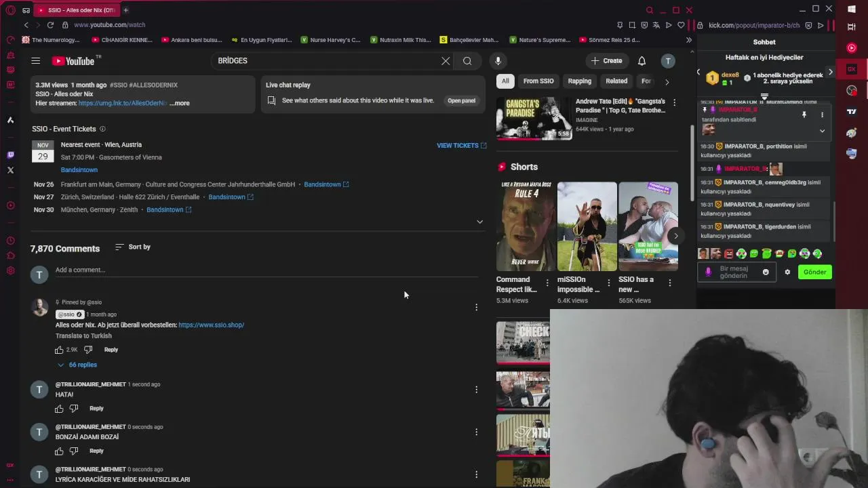Viewport: 868px width, 488px height.
Task: Open Opera sidebar history clock icon
Action: tap(10, 241)
